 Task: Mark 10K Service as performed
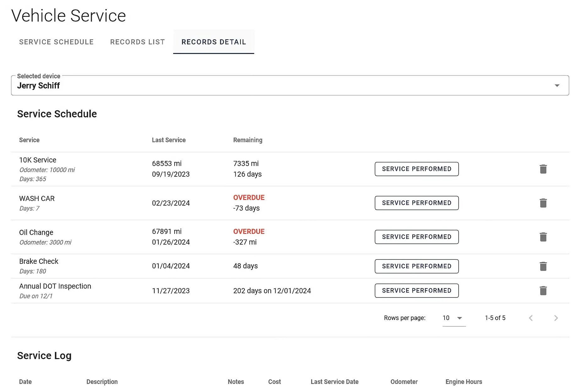[x=416, y=169]
